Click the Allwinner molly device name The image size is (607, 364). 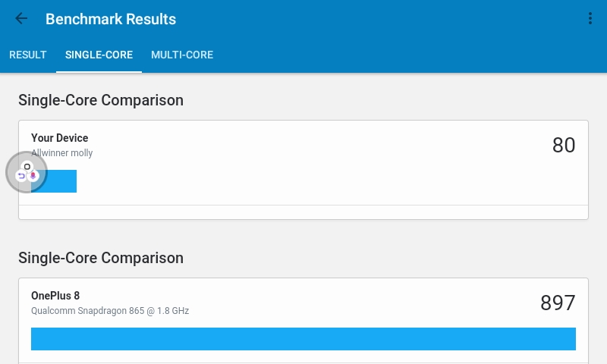click(62, 153)
